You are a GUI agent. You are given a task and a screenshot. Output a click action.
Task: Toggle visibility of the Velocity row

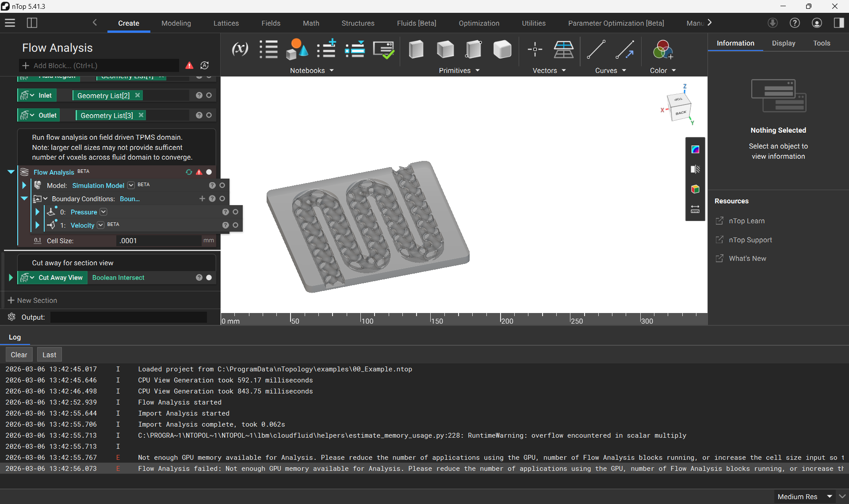click(x=235, y=225)
